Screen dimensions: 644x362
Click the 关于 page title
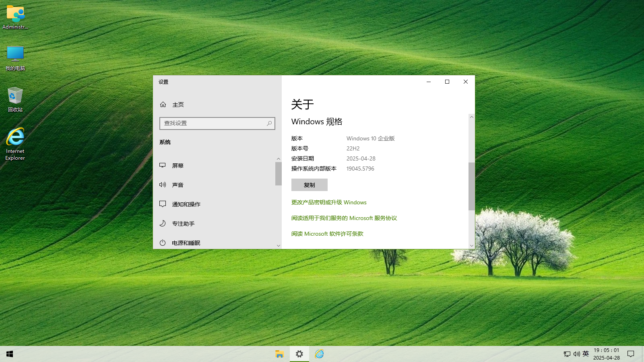pyautogui.click(x=302, y=105)
